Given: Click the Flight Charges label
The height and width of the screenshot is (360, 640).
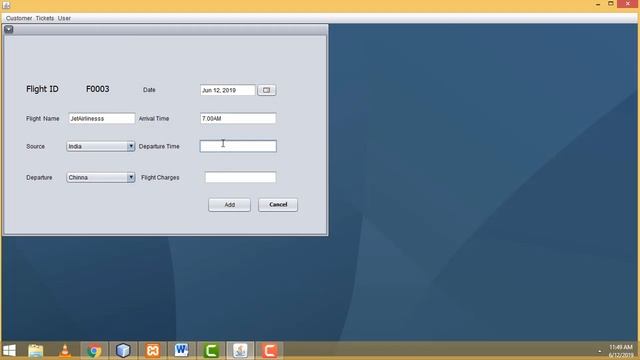Looking at the screenshot, I should pos(160,178).
